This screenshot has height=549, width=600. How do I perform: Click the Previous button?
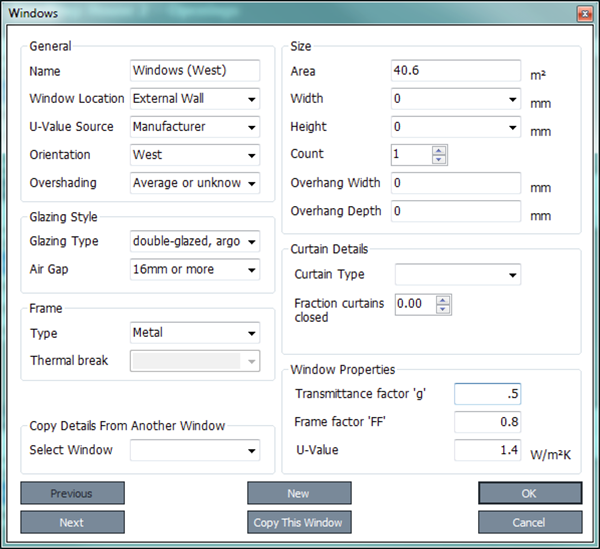click(x=72, y=493)
